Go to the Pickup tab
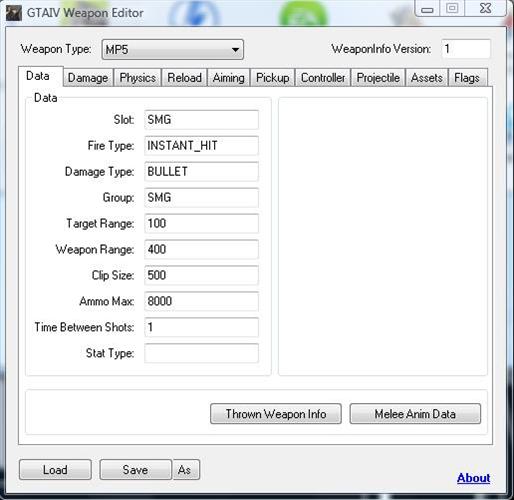 click(272, 78)
